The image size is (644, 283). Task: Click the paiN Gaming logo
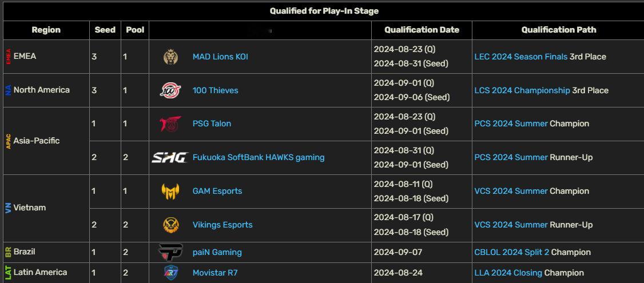tap(170, 252)
